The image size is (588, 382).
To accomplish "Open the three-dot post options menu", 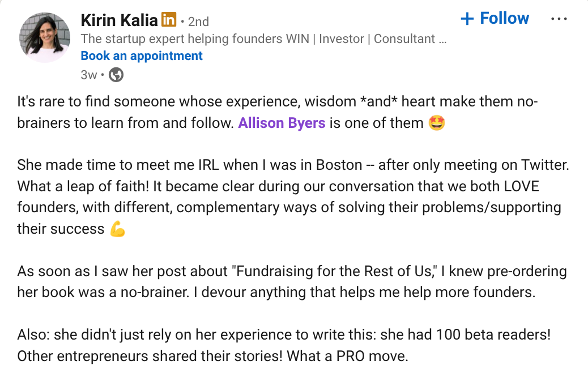I will click(x=559, y=19).
